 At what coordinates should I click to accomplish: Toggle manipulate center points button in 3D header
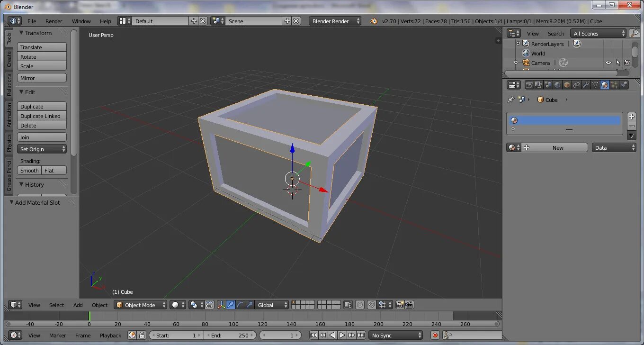pyautogui.click(x=209, y=305)
